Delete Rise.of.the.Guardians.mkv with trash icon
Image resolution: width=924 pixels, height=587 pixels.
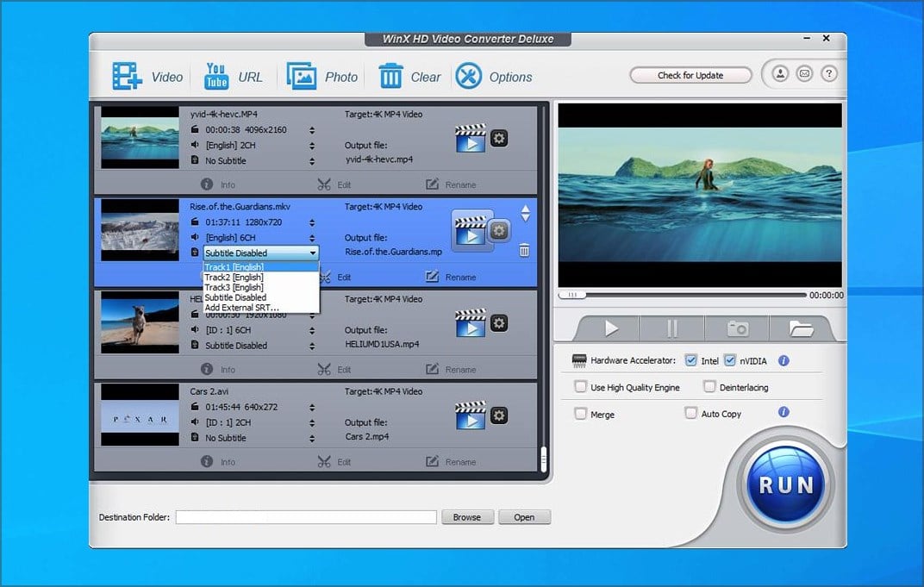point(524,251)
